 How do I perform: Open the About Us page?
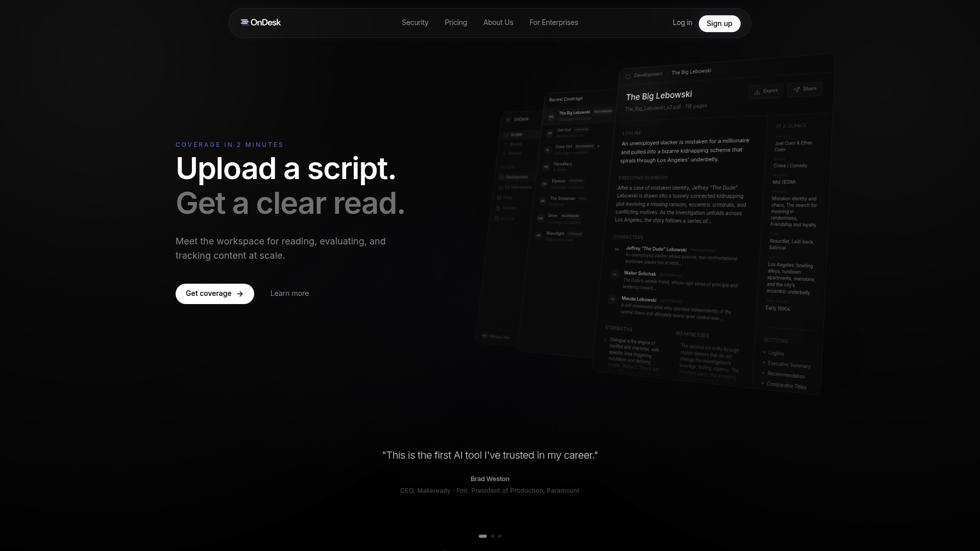tap(498, 22)
